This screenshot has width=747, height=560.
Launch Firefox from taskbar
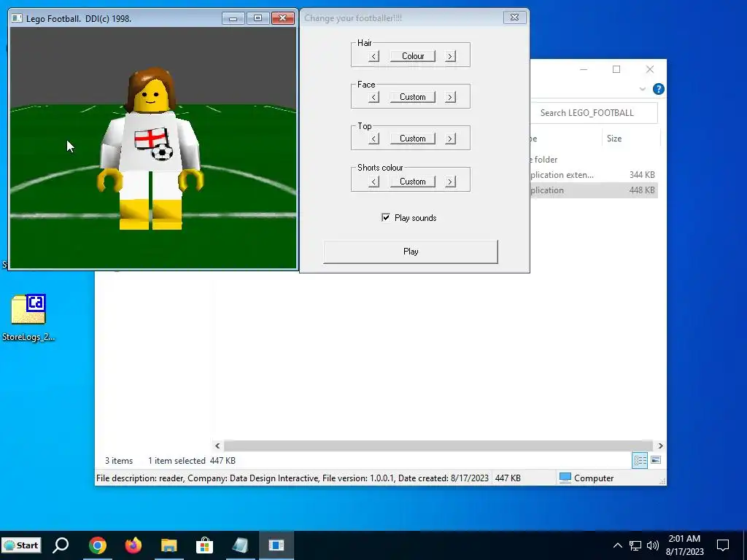tap(133, 545)
